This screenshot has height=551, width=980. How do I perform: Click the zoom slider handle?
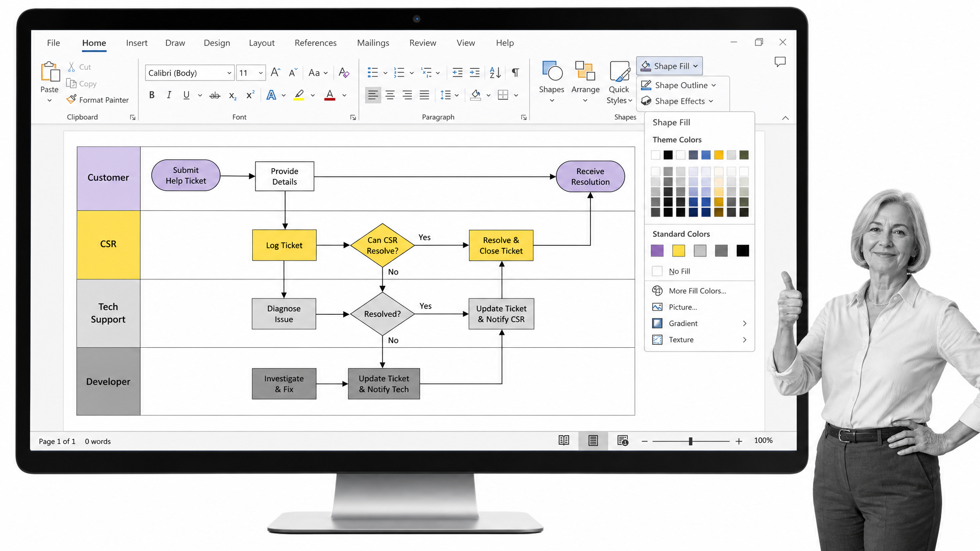pos(690,441)
